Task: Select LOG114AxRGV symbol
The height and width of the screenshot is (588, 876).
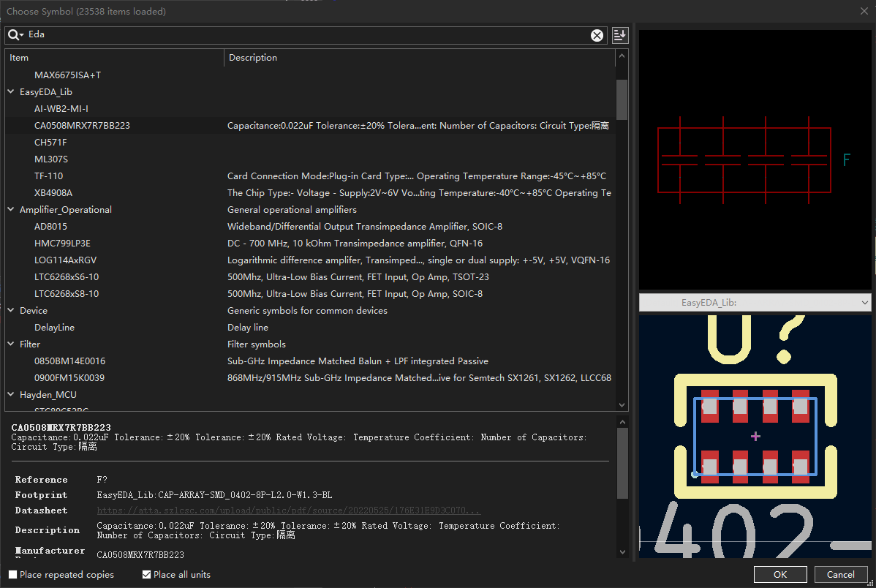Action: click(x=65, y=260)
